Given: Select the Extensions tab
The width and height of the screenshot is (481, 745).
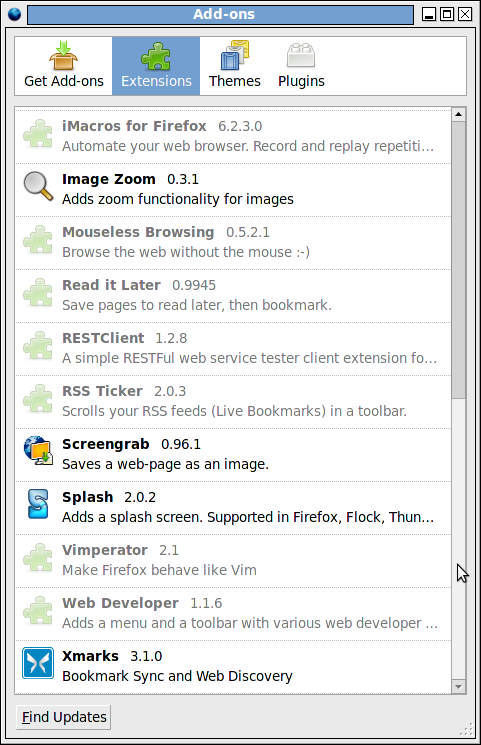Looking at the screenshot, I should click(156, 66).
